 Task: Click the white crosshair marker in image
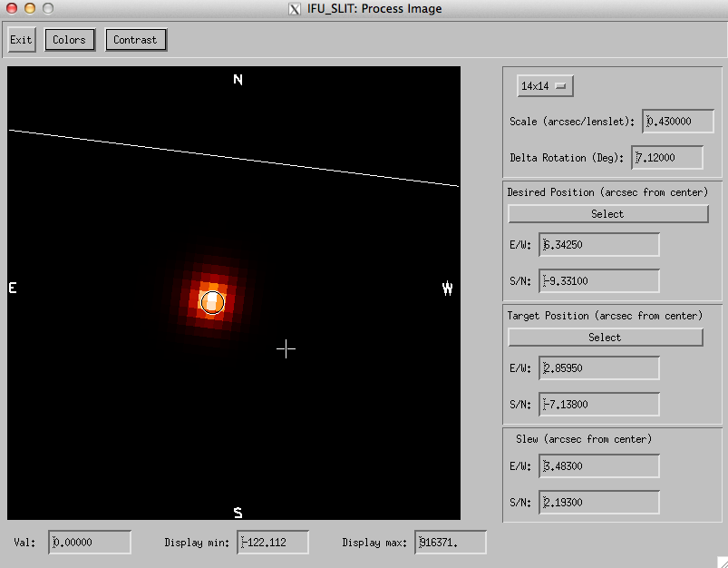click(x=286, y=348)
